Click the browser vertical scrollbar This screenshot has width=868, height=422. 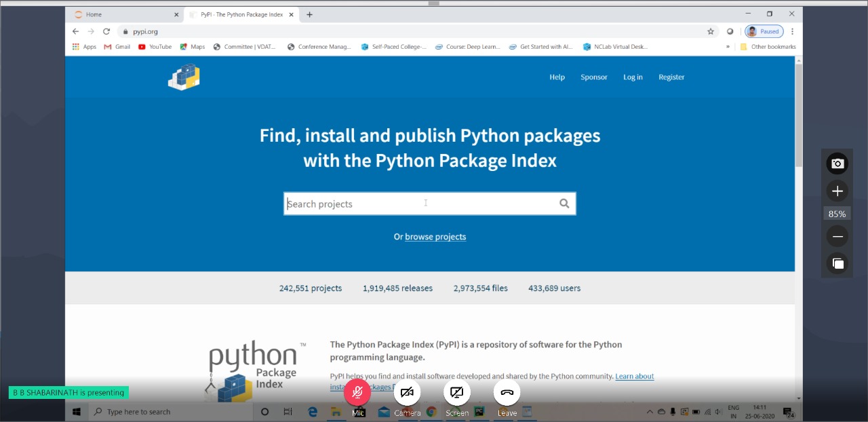point(798,115)
